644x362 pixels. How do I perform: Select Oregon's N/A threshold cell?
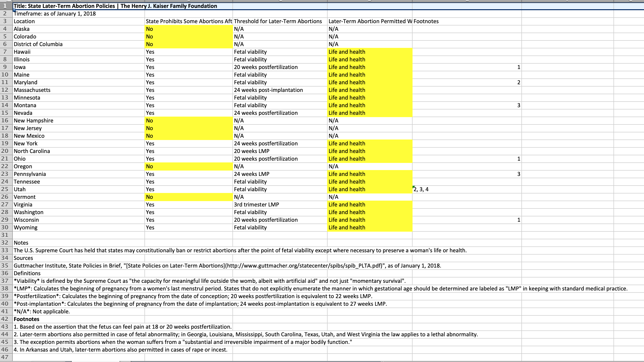pos(280,166)
